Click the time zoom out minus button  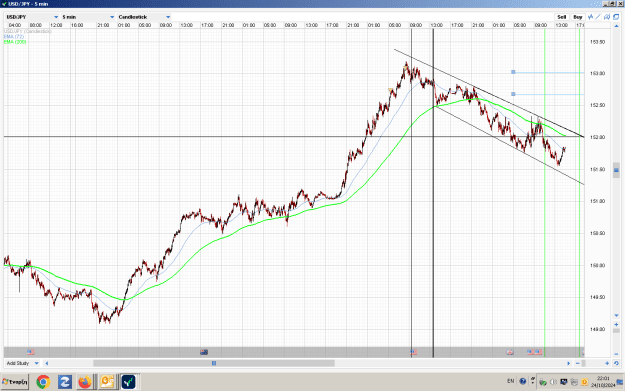[x=578, y=363]
